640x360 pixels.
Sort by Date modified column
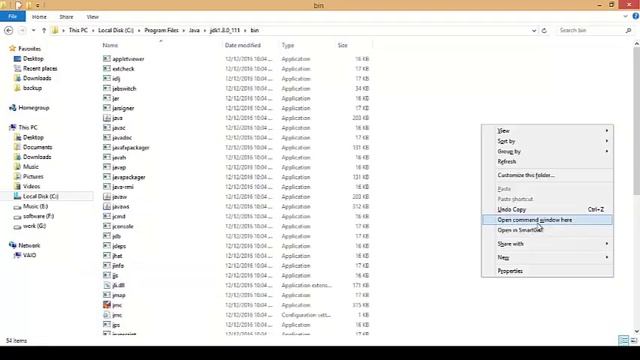pos(242,45)
